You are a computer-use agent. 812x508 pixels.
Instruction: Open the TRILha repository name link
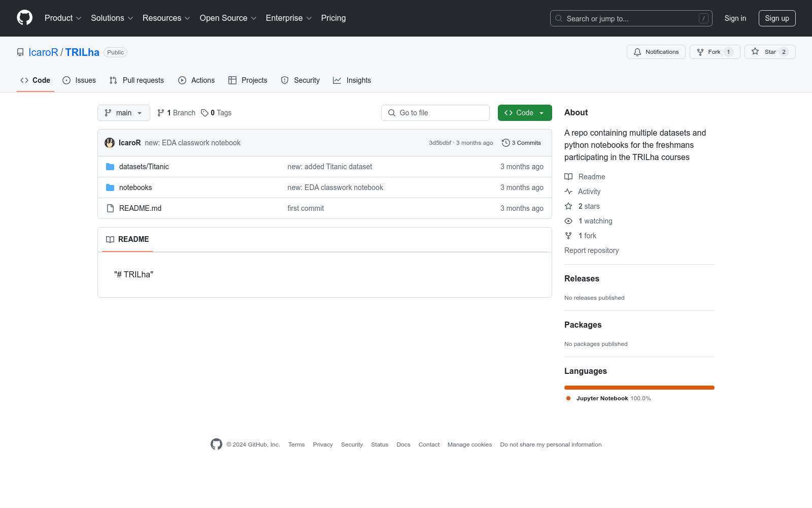(x=82, y=52)
